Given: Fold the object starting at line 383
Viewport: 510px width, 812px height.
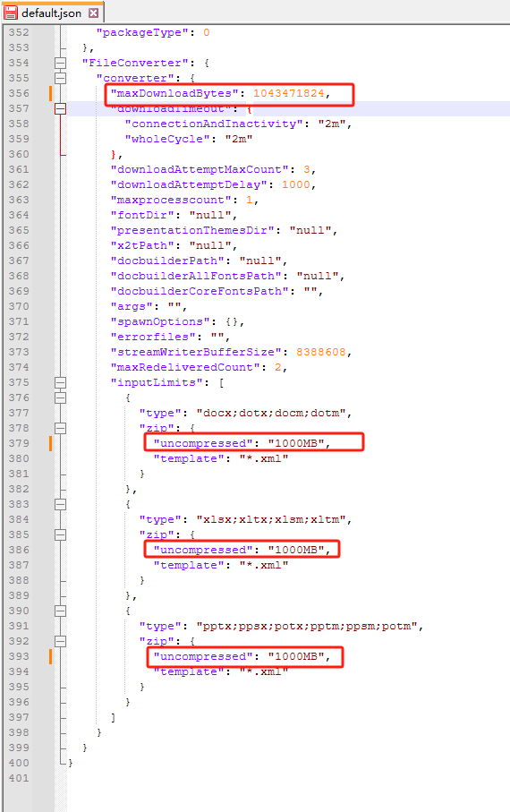Looking at the screenshot, I should (61, 504).
